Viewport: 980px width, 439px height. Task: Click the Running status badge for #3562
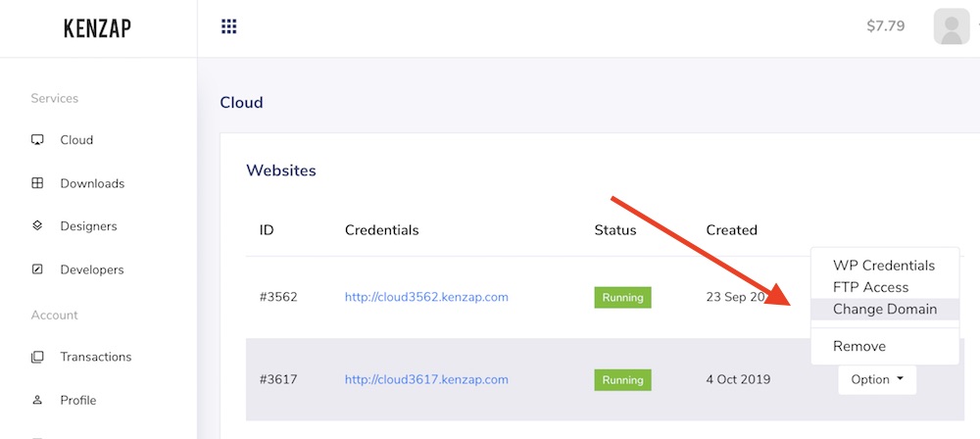tap(622, 297)
